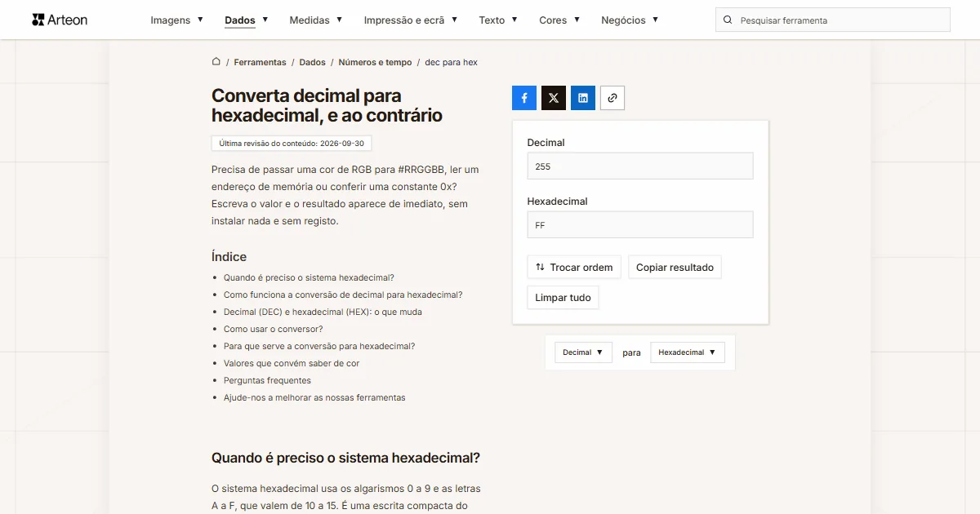Screen dimensions: 980x514
Task: Share page on Facebook
Action: click(524, 98)
